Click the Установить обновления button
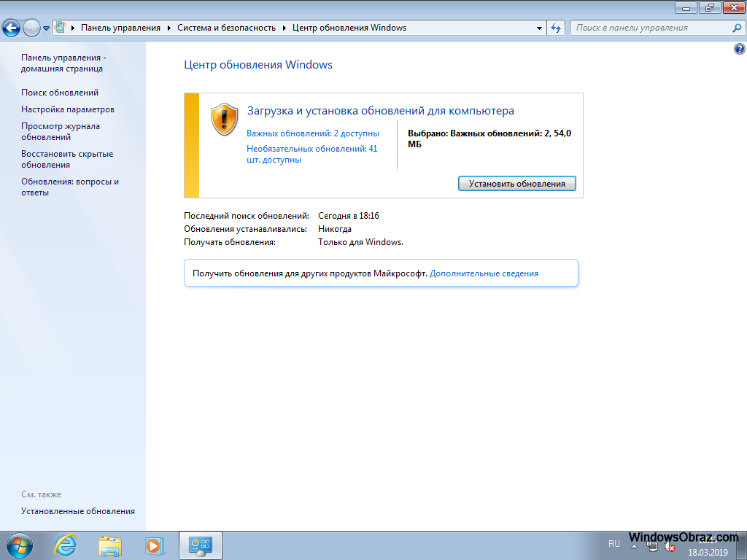This screenshot has width=747, height=560. (517, 183)
